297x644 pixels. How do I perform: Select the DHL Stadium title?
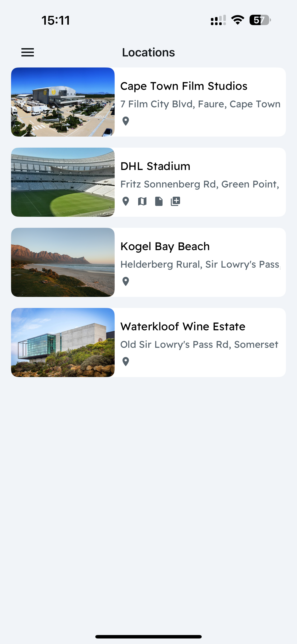[x=155, y=166]
